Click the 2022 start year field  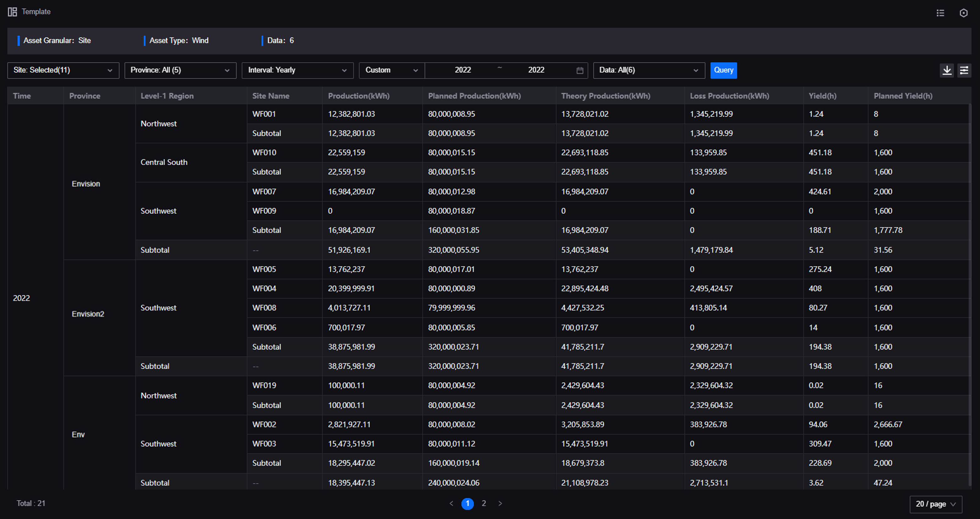point(463,70)
